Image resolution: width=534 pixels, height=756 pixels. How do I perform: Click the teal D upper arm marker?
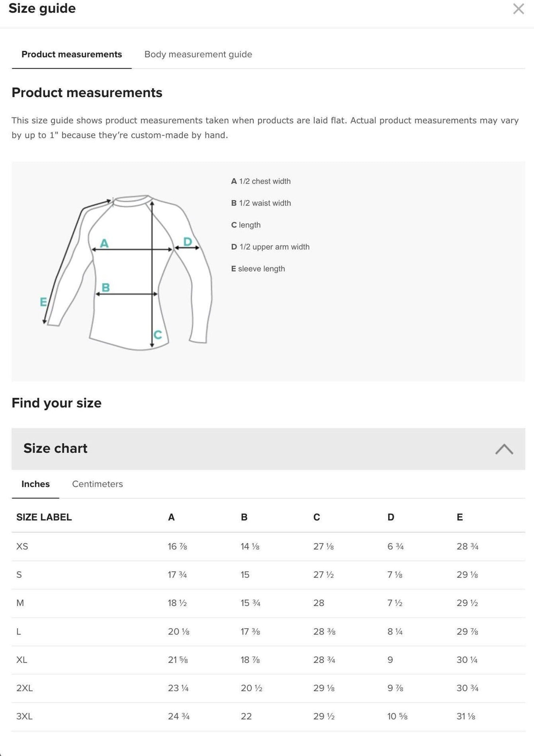(187, 242)
